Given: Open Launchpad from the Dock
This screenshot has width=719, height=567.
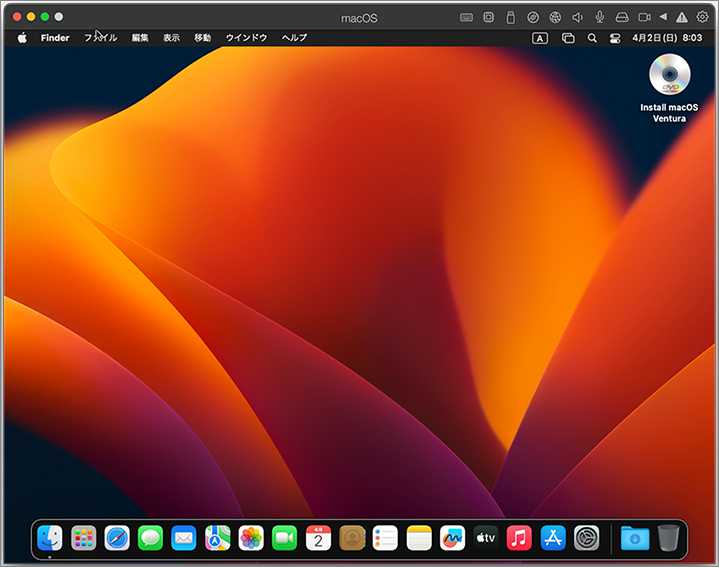Looking at the screenshot, I should 83,538.
